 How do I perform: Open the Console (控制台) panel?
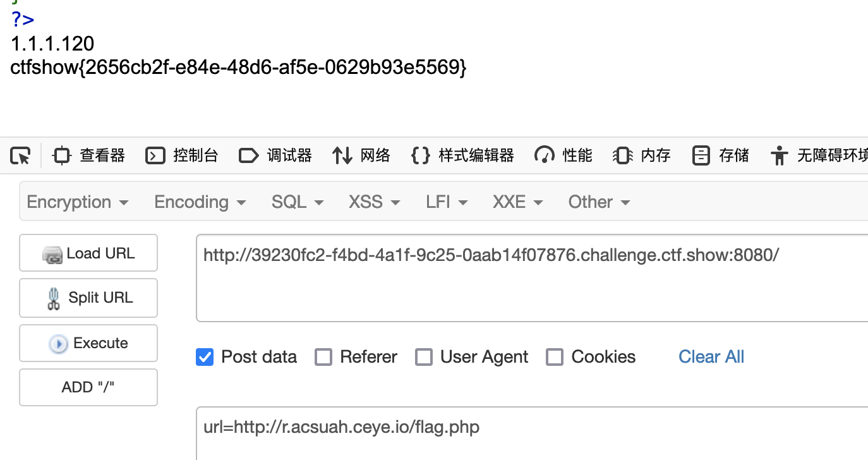click(x=182, y=155)
